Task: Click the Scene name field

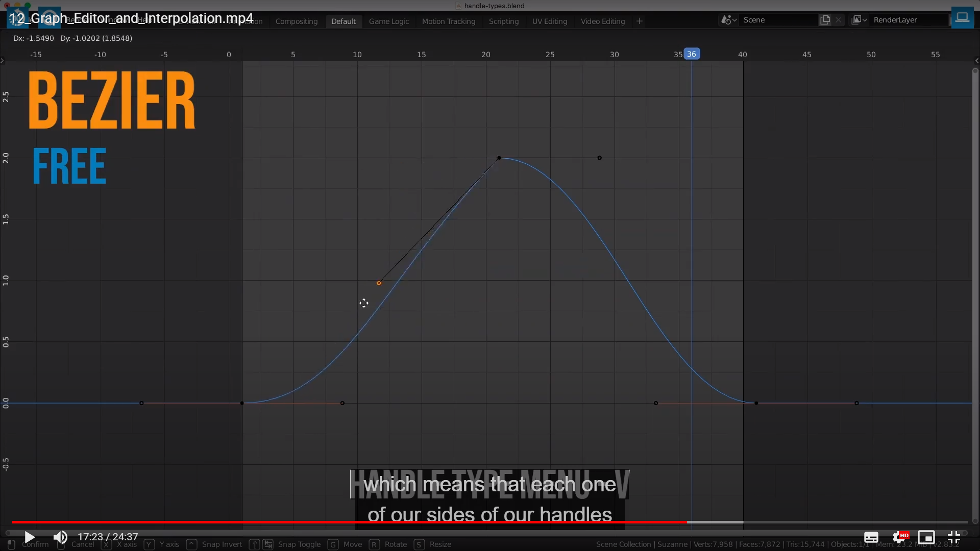Action: (776, 20)
